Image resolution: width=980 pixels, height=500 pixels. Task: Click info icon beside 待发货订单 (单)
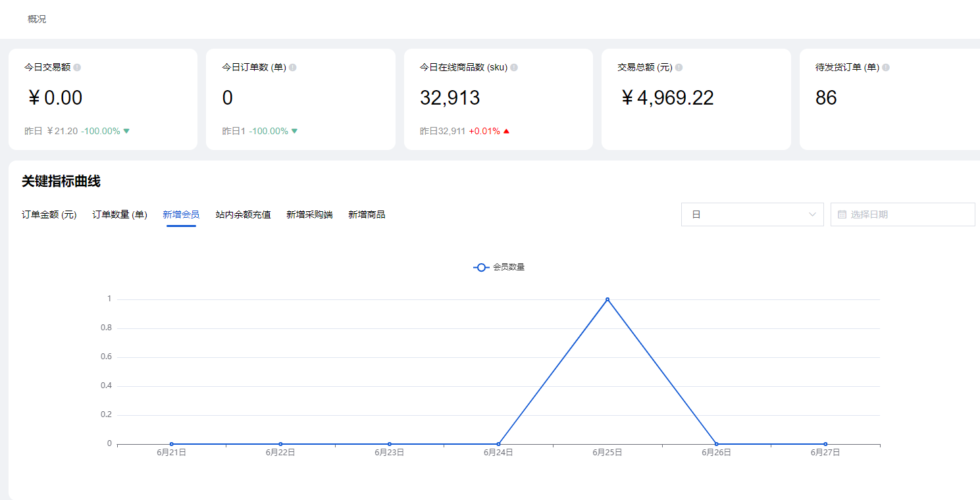[886, 68]
